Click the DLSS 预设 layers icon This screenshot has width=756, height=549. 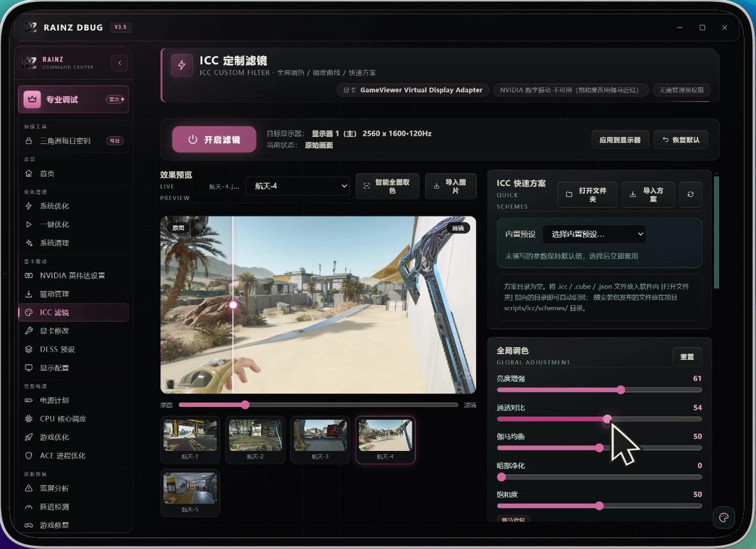point(29,349)
